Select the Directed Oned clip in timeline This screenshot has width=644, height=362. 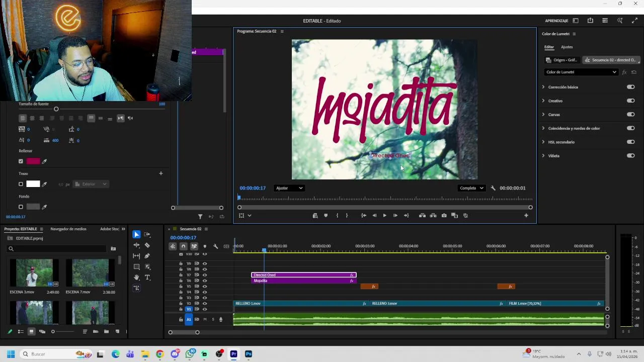pyautogui.click(x=304, y=275)
